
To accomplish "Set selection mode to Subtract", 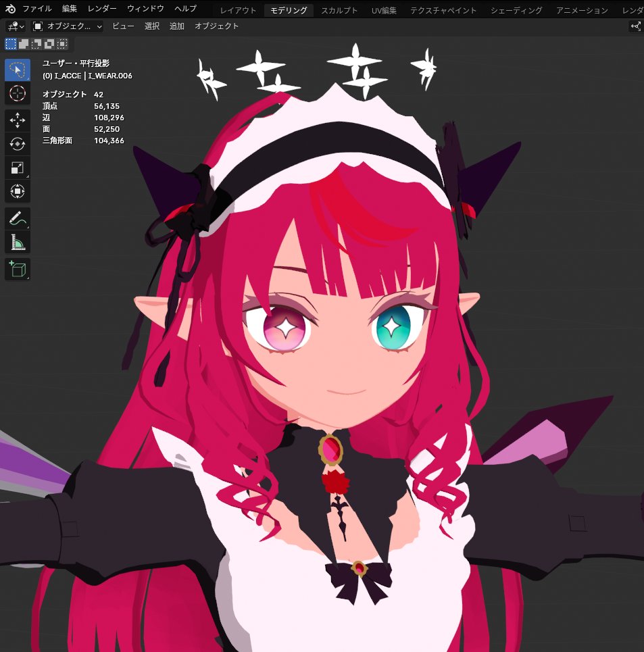I will [36, 44].
